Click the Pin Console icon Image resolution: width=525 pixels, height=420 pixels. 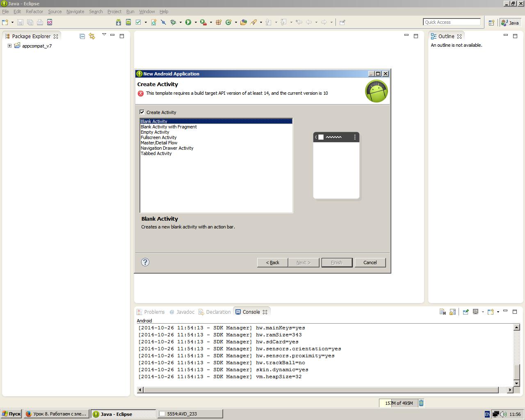tap(466, 312)
